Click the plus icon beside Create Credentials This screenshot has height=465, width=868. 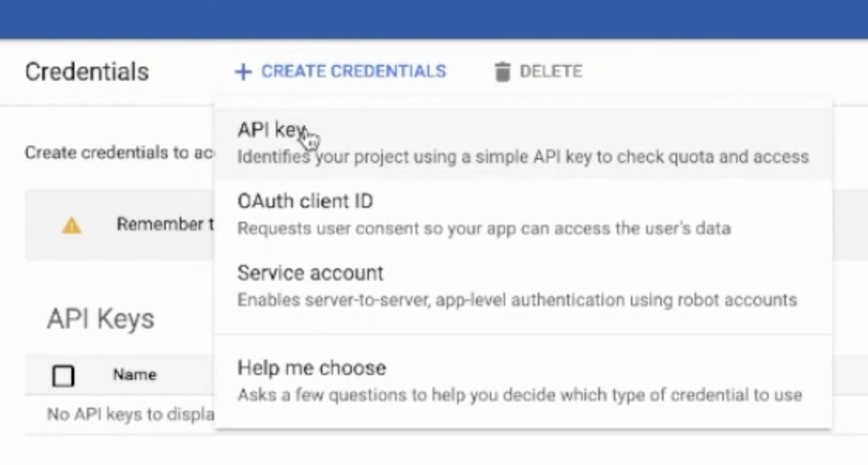(x=243, y=71)
